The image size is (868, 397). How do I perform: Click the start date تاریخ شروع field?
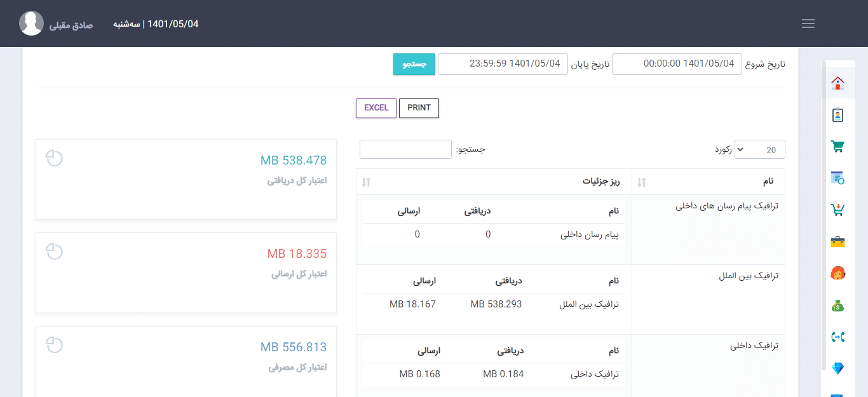[676, 64]
